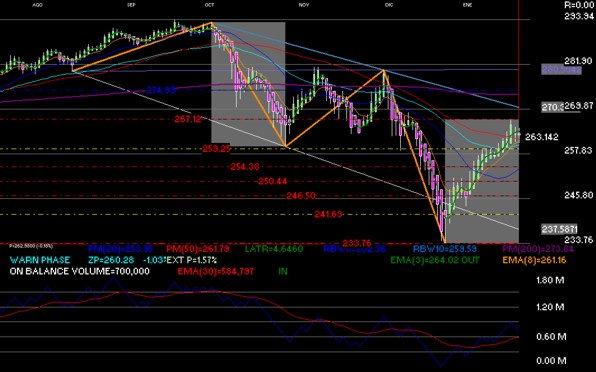Click the DIC month label
This screenshot has width=596, height=372.
coord(389,5)
